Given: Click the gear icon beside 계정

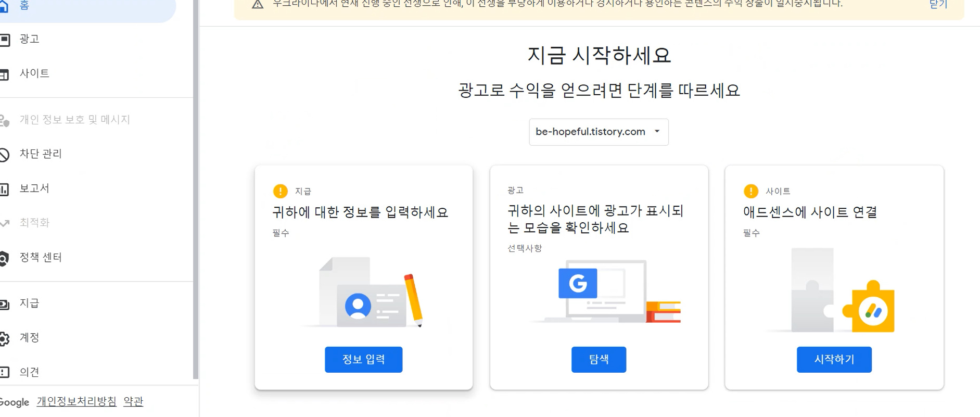Looking at the screenshot, I should (4, 339).
